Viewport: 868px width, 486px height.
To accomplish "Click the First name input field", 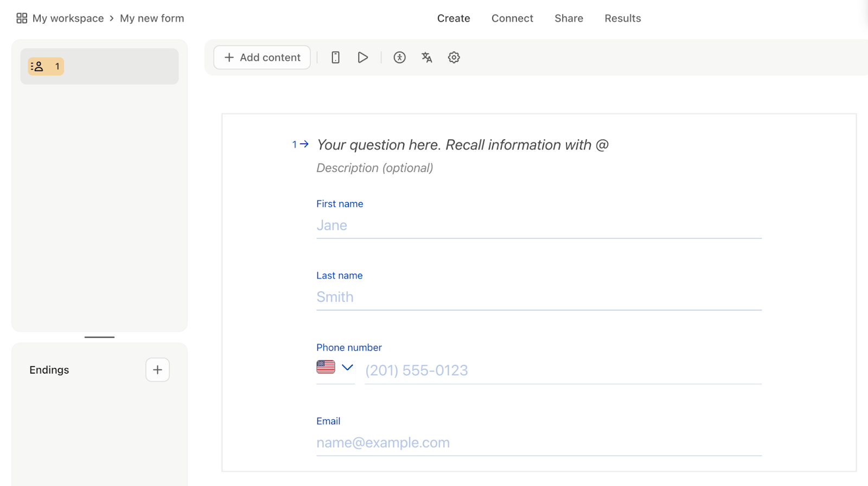I will click(538, 225).
